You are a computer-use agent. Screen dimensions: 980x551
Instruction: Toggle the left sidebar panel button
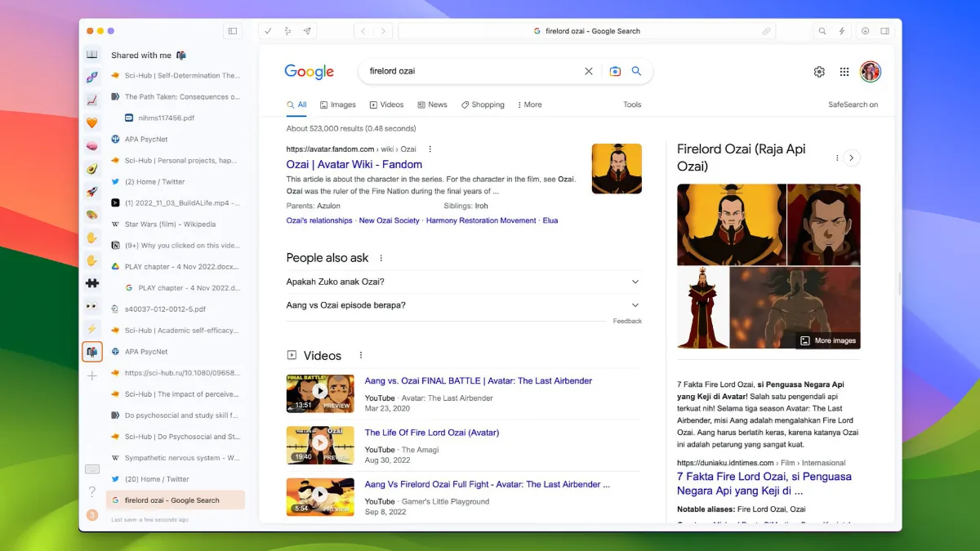233,31
